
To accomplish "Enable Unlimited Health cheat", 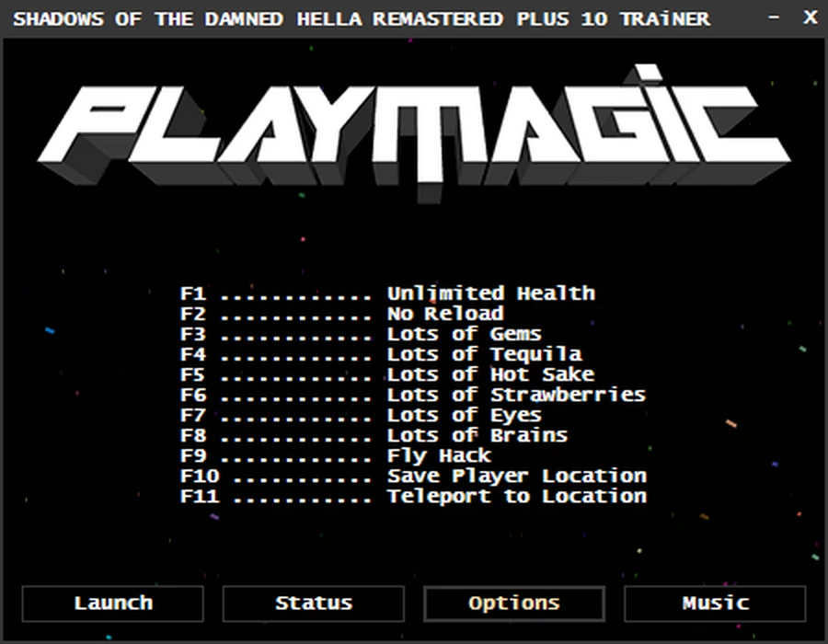I will pos(490,293).
